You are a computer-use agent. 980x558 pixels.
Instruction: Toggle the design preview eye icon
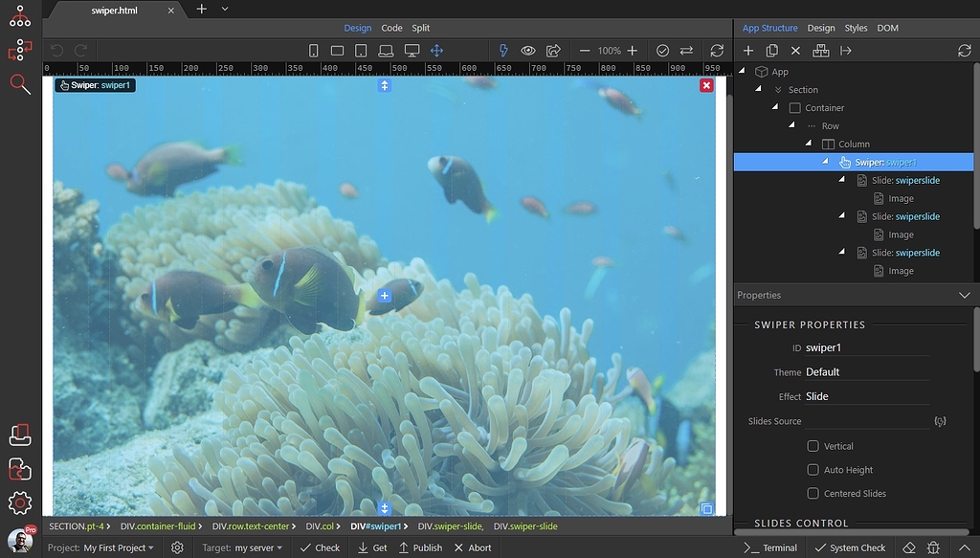click(x=527, y=50)
